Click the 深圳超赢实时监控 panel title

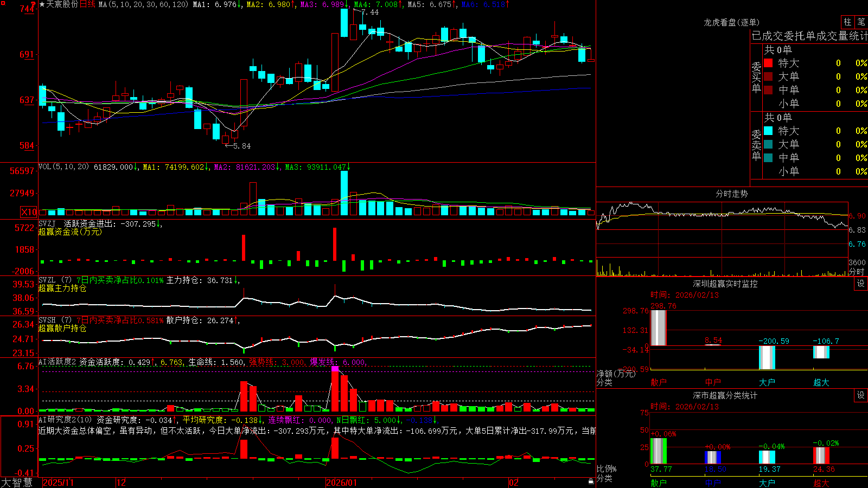click(725, 284)
